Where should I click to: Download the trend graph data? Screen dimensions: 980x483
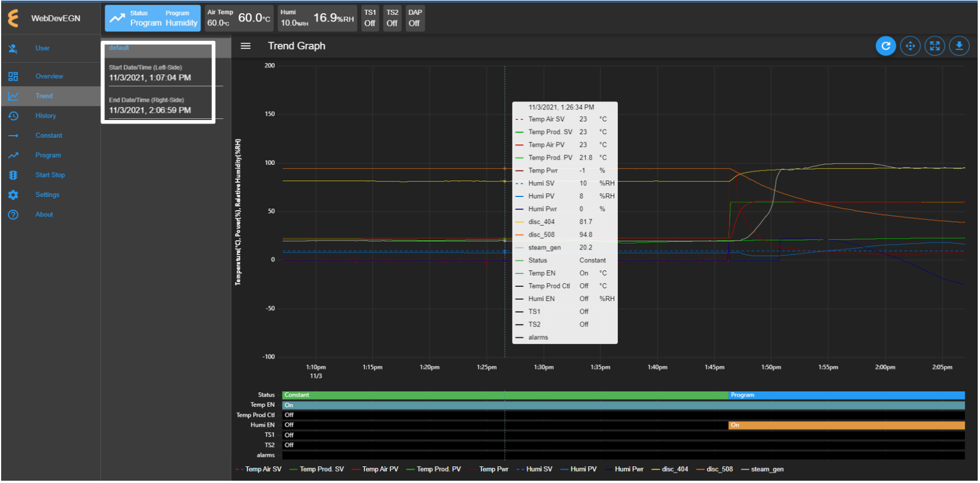959,46
